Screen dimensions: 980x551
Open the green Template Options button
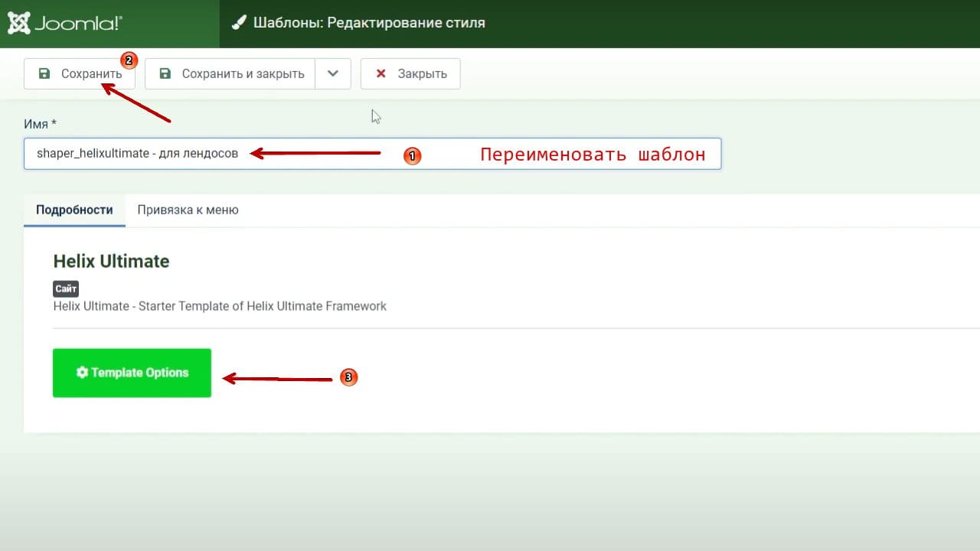click(x=132, y=373)
